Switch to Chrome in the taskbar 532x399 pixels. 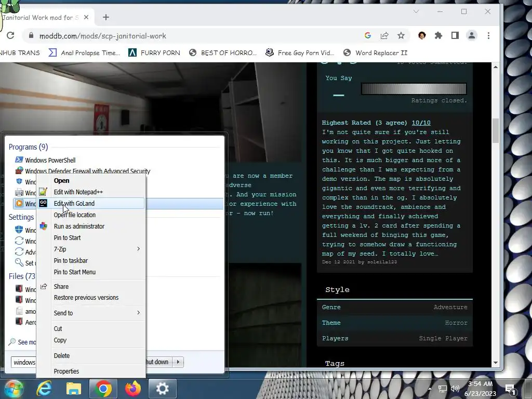tap(103, 389)
